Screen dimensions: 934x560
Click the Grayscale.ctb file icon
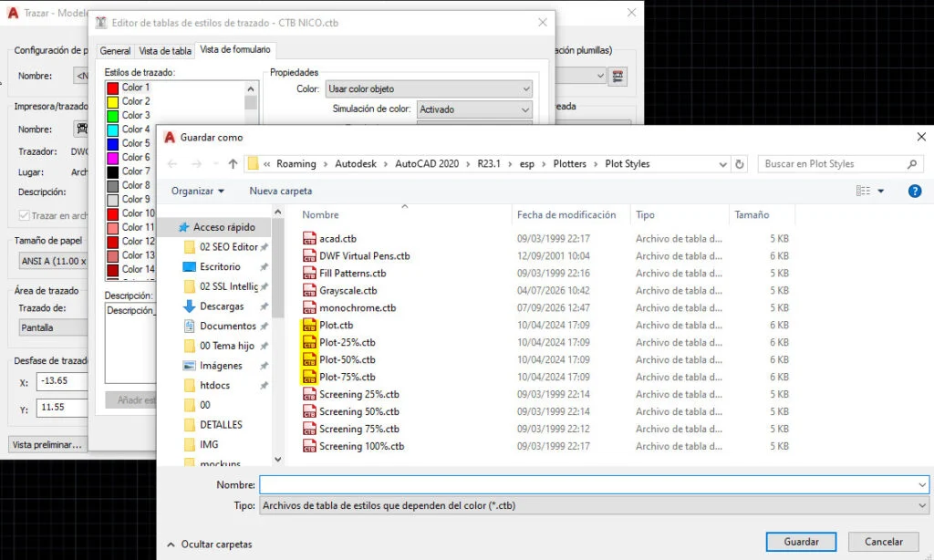[309, 290]
